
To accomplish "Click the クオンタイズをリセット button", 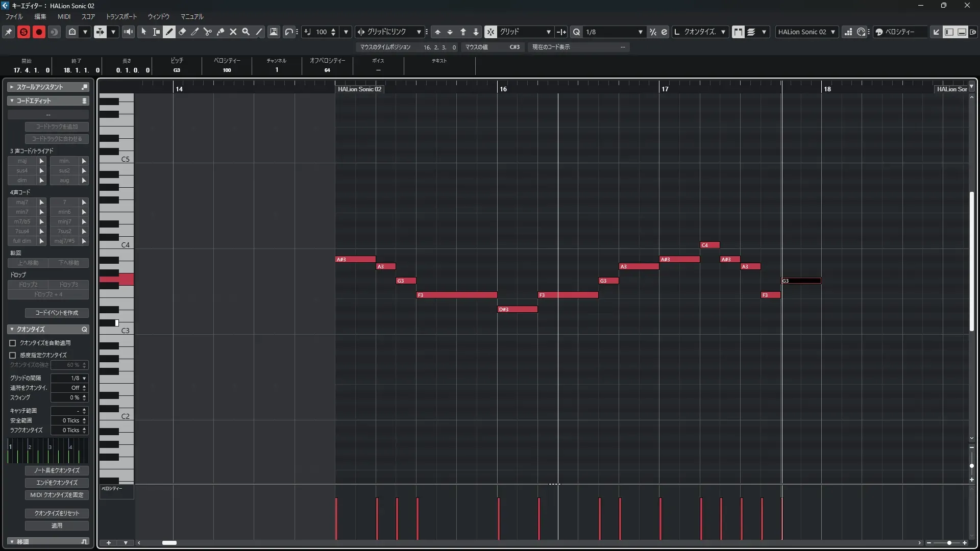I will [57, 513].
